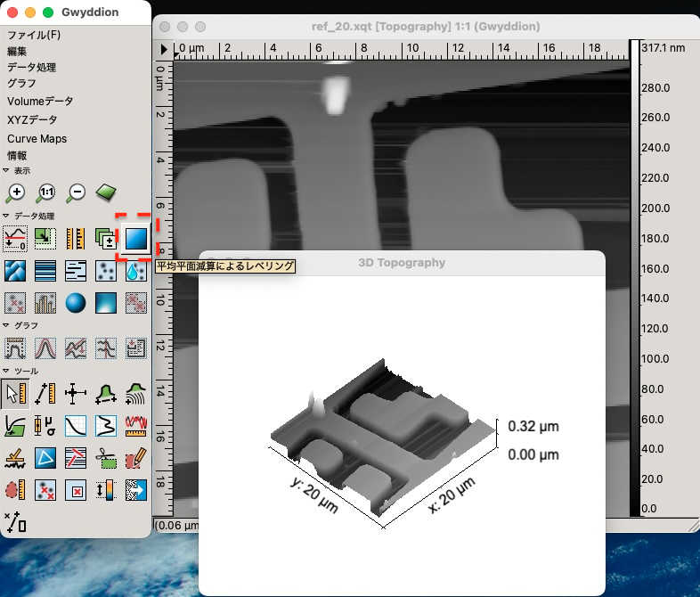
Task: Open the Volumeデータ menu
Action: coord(40,102)
